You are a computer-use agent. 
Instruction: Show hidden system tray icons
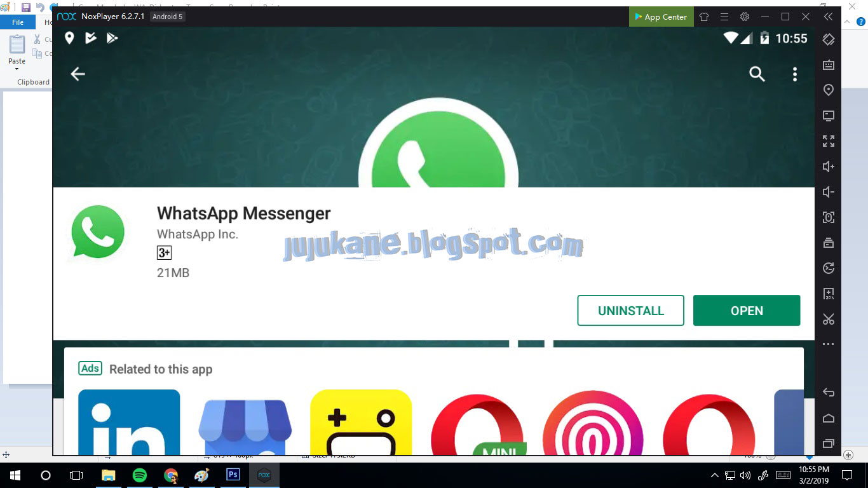pos(714,475)
